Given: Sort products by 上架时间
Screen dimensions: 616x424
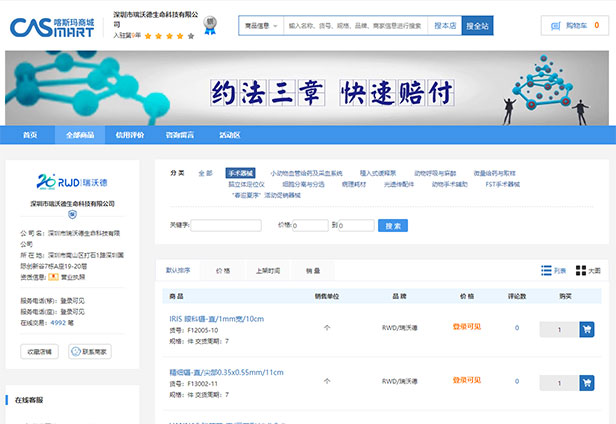Looking at the screenshot, I should pyautogui.click(x=268, y=271).
